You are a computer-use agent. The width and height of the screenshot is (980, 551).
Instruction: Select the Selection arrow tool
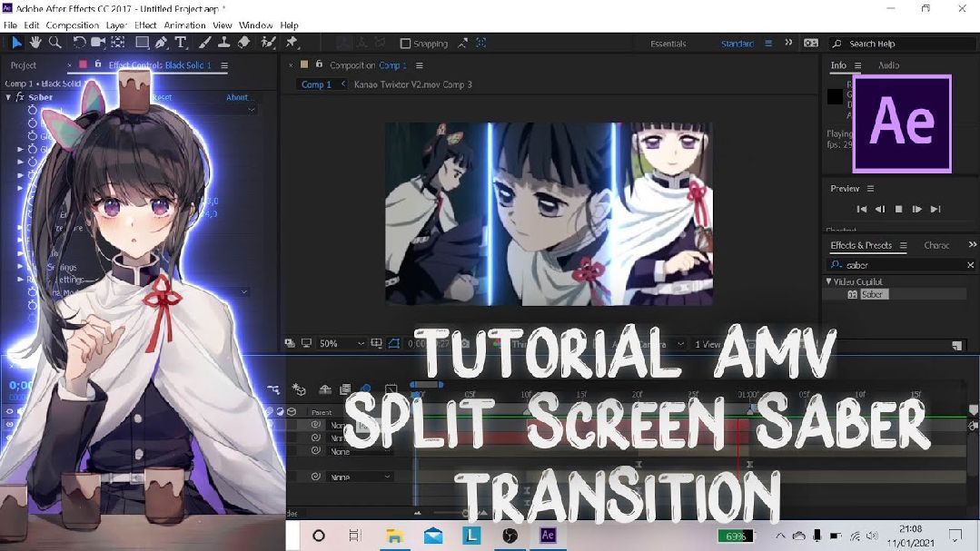(x=16, y=43)
